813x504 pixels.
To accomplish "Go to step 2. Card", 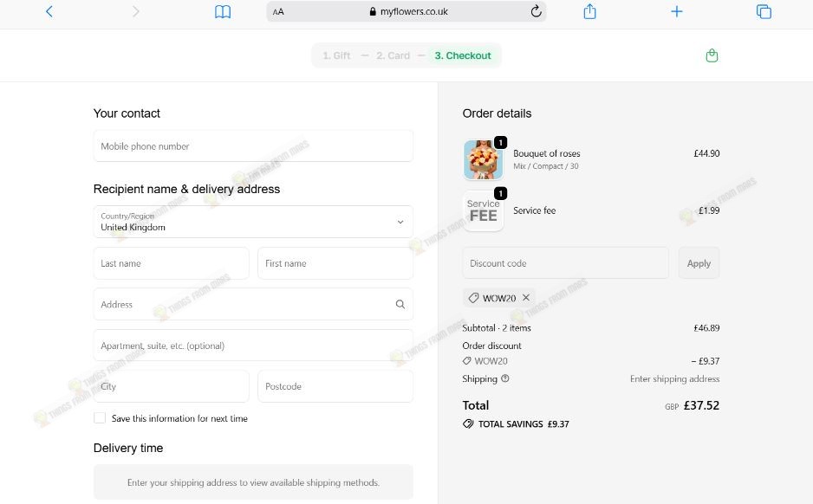I will 393,55.
